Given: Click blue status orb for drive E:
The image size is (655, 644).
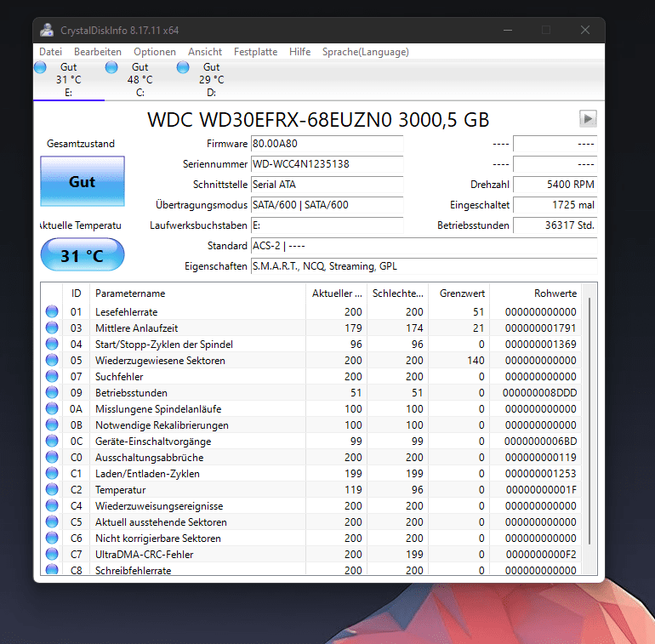Looking at the screenshot, I should 41,67.
